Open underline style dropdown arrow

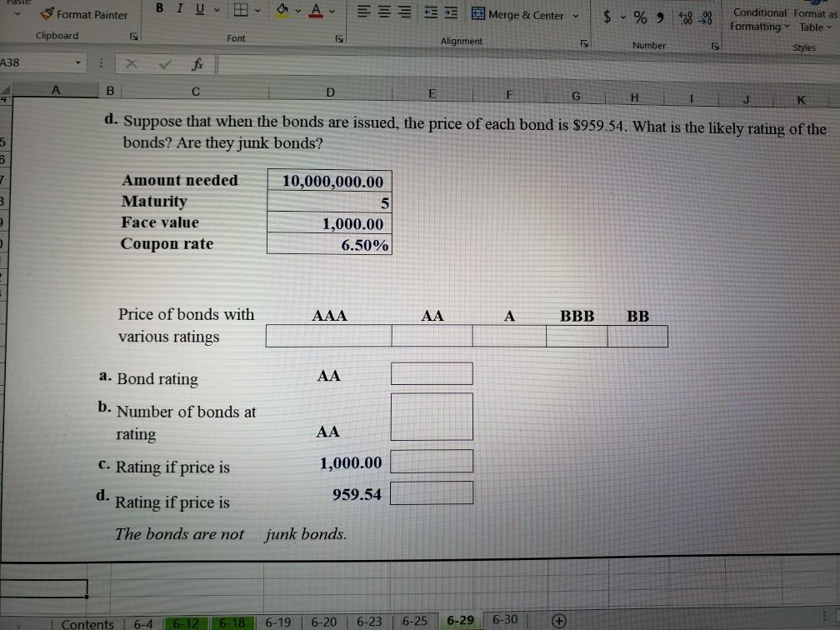coord(217,10)
